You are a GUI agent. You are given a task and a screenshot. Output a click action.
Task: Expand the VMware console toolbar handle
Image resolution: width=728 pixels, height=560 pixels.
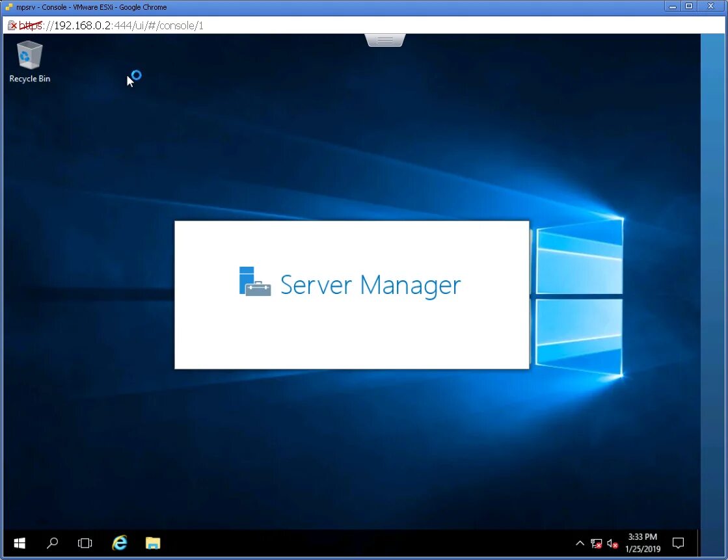tap(385, 40)
